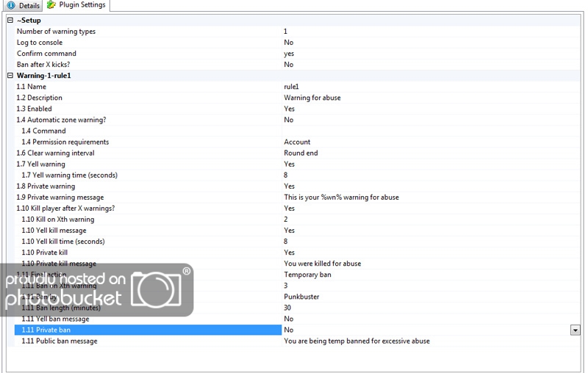Collapse the ~Setup section
This screenshot has width=588, height=373.
tap(10, 21)
